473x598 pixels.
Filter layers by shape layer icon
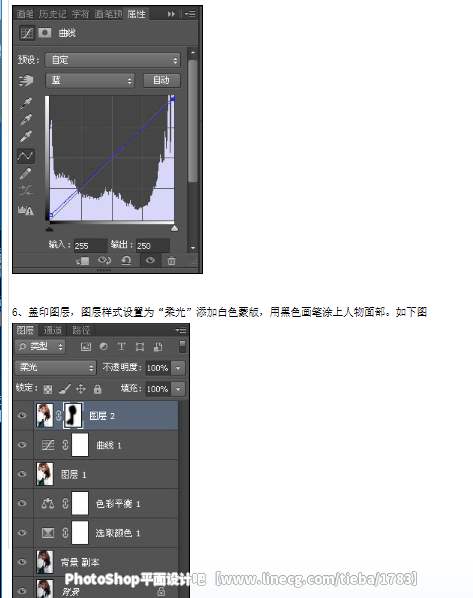tap(140, 347)
